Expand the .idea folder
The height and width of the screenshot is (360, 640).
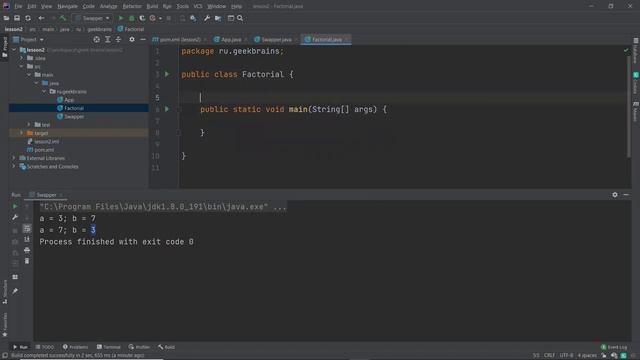point(22,58)
